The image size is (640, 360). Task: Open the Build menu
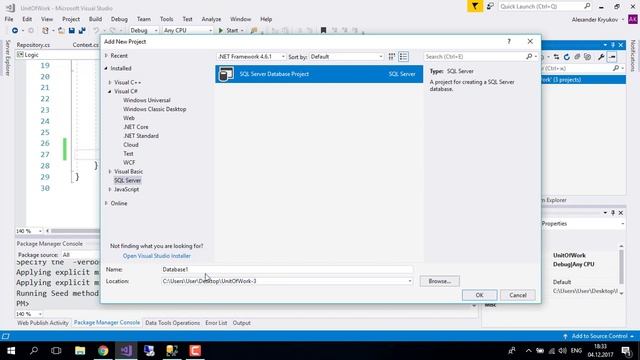(95, 19)
